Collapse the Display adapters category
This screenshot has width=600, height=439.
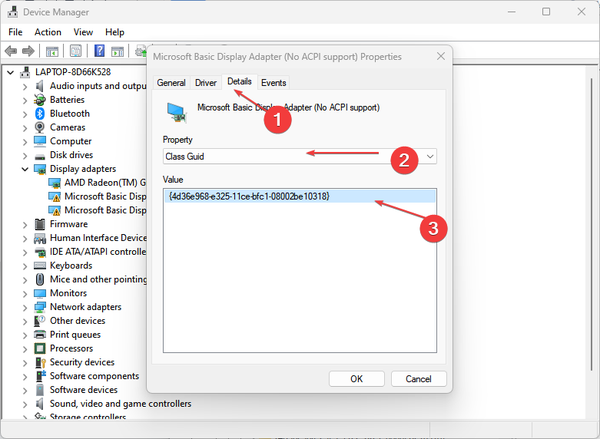click(25, 169)
